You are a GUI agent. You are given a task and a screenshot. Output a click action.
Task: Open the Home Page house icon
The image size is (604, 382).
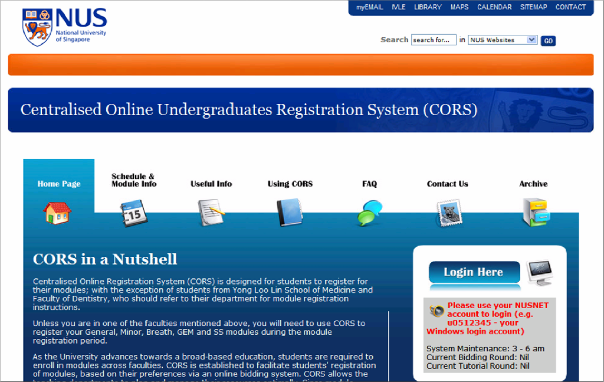57,213
